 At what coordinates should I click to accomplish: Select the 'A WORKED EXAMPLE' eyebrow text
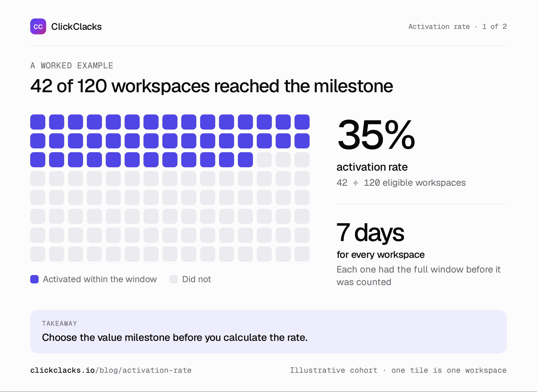[72, 65]
